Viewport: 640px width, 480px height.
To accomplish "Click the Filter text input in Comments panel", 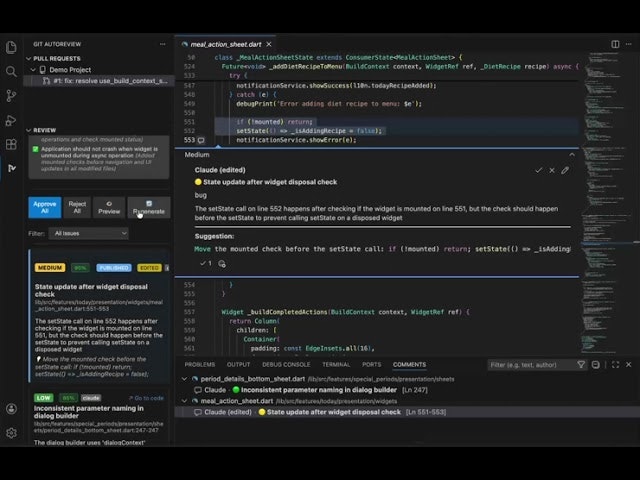I will 531,364.
